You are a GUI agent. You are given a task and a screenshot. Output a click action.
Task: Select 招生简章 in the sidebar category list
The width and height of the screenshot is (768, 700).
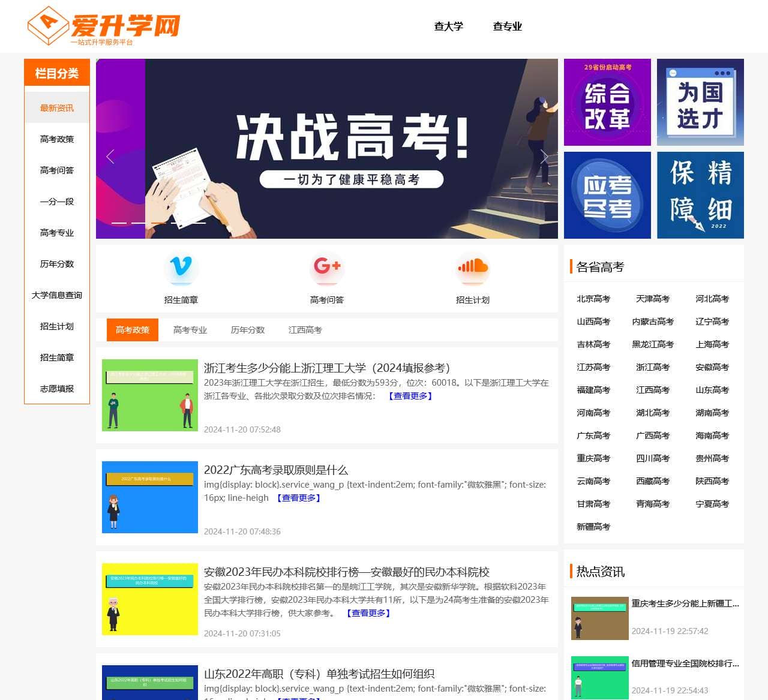57,357
